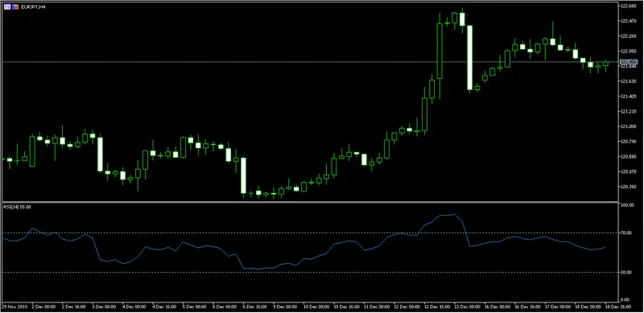Click the 100.00 label on RSI scale
The image size is (644, 313).
(x=627, y=205)
